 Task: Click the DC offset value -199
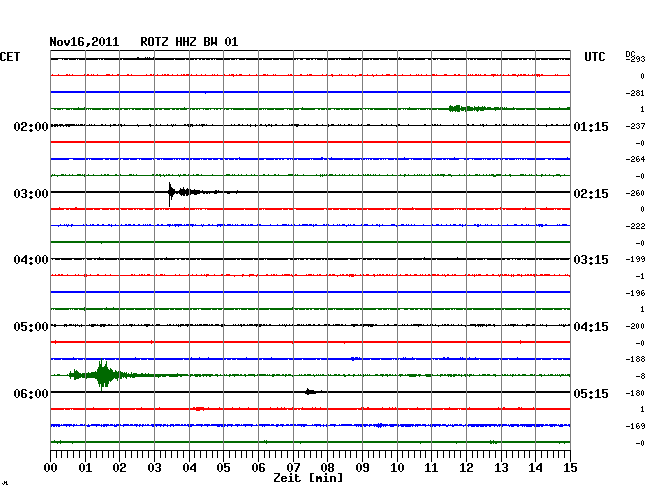[x=635, y=259]
